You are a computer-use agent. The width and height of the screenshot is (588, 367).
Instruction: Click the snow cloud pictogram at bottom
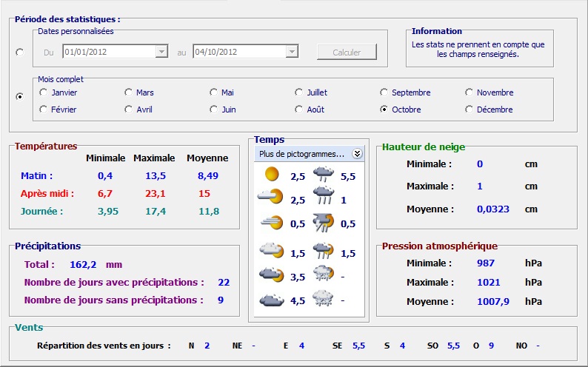(323, 298)
